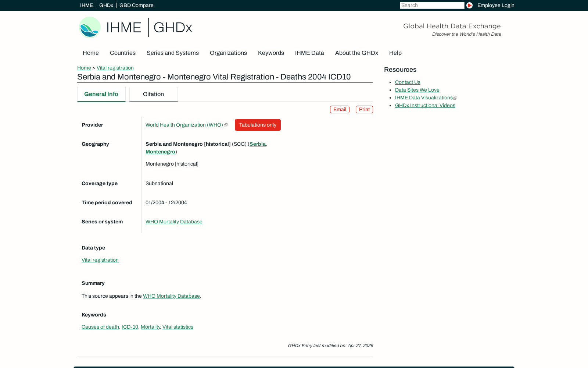Click the 'Coverage type' field label
This screenshot has height=368, width=588.
pos(100,184)
